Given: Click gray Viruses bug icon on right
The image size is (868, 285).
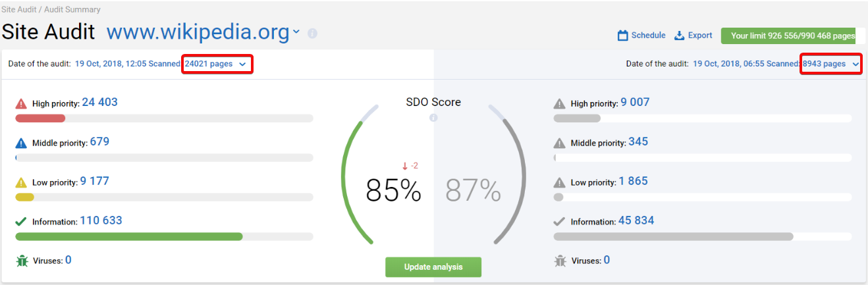Looking at the screenshot, I should [x=560, y=261].
